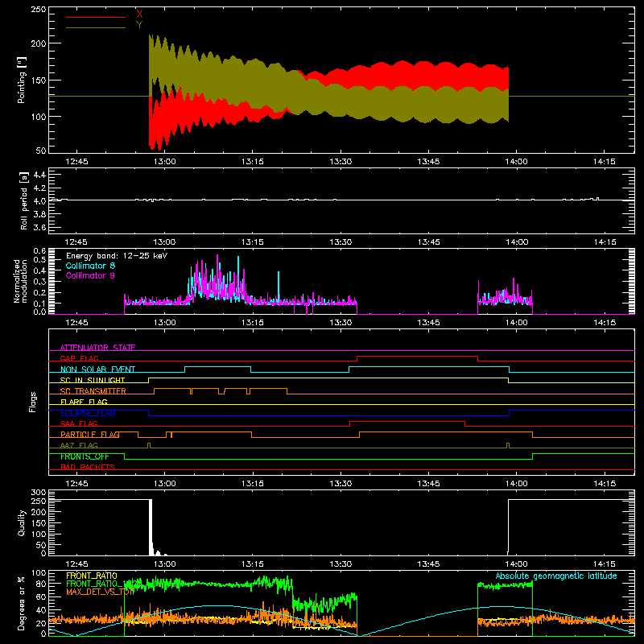Click 13:00 time label under Quality plot

[165, 564]
